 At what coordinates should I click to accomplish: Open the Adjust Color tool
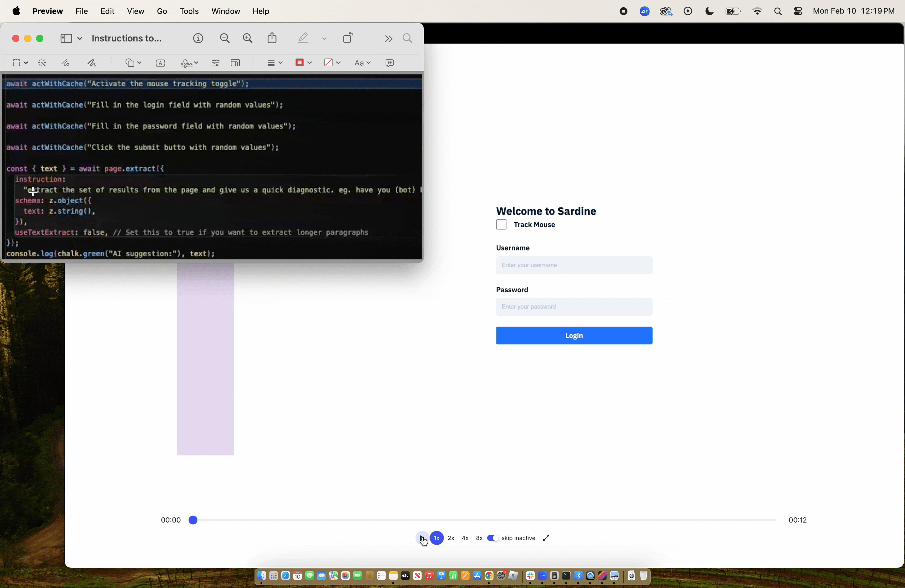215,63
